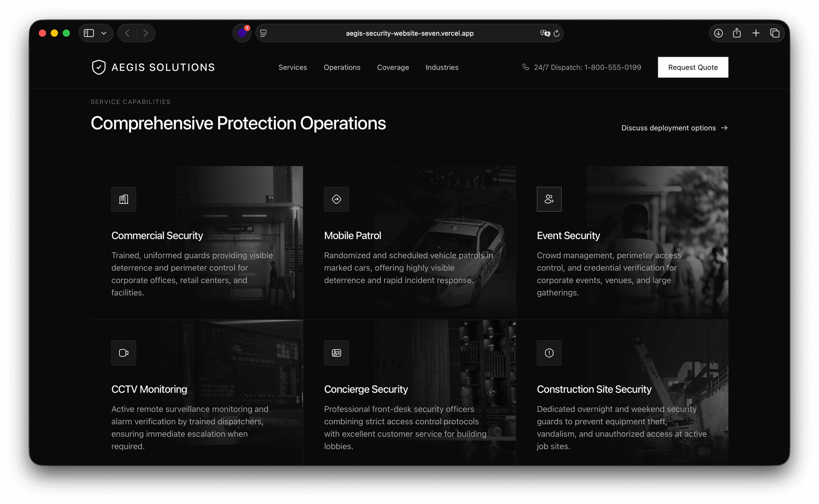Click the Commercial Security building icon
819x504 pixels.
[x=123, y=199]
